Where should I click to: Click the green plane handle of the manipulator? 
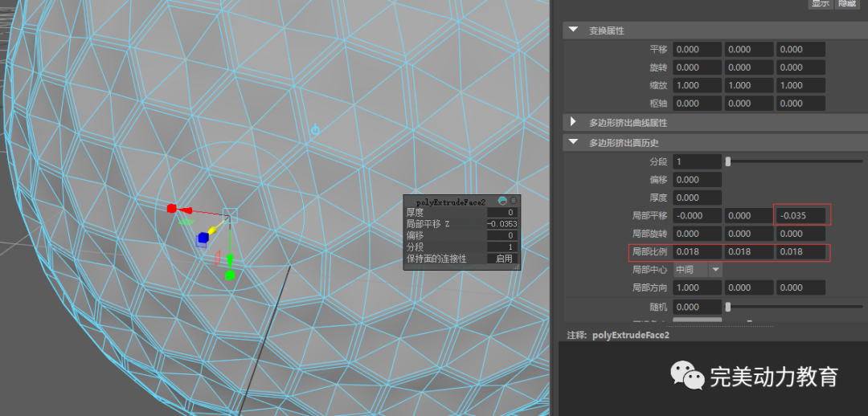click(x=186, y=222)
